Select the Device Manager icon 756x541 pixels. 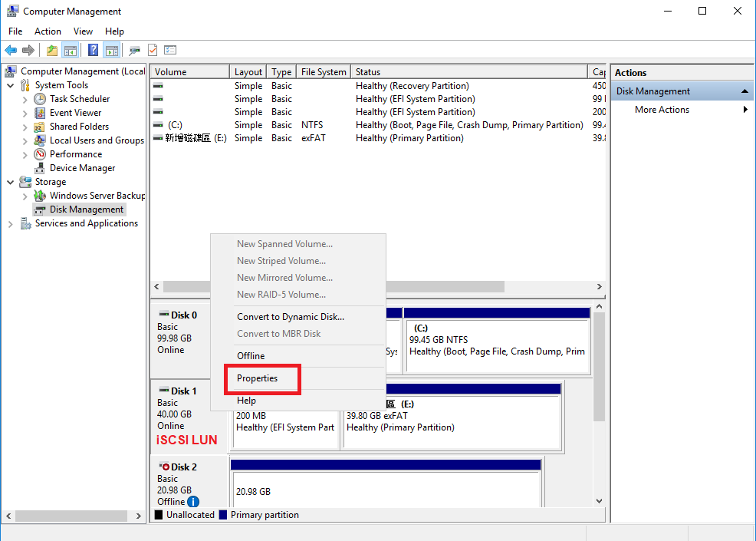coord(41,168)
